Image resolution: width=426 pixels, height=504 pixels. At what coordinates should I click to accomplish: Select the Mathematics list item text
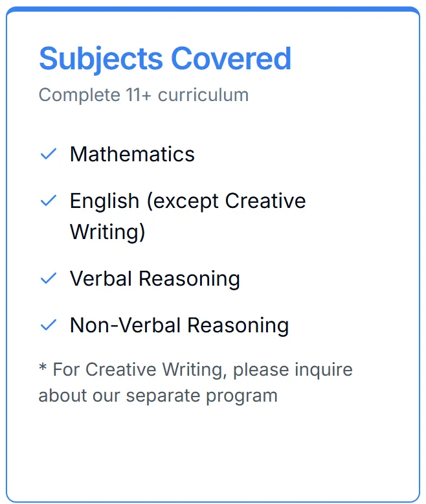point(132,154)
